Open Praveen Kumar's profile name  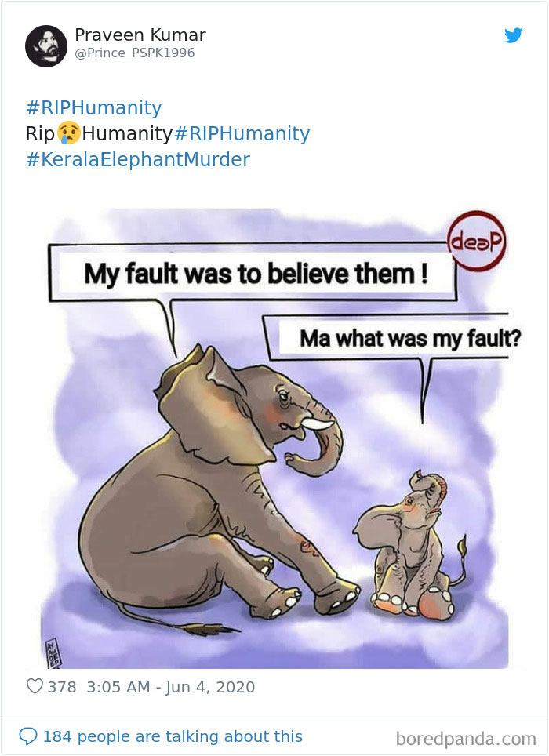click(140, 35)
